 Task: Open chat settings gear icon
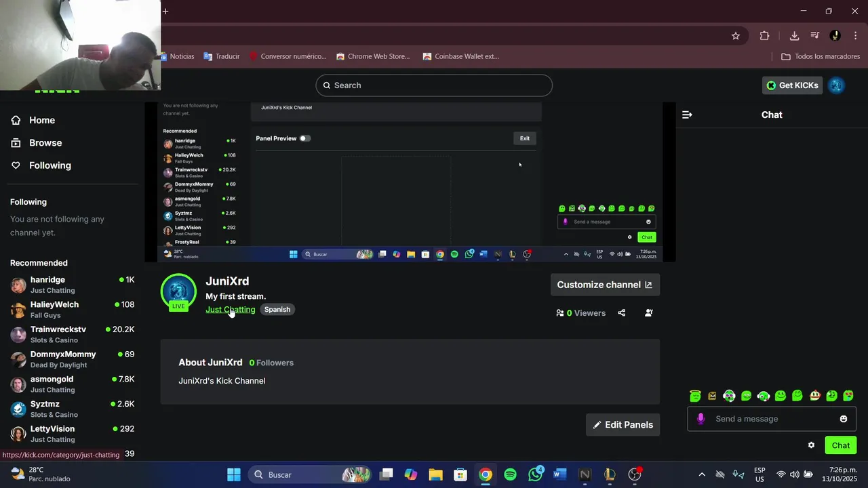[811, 445]
